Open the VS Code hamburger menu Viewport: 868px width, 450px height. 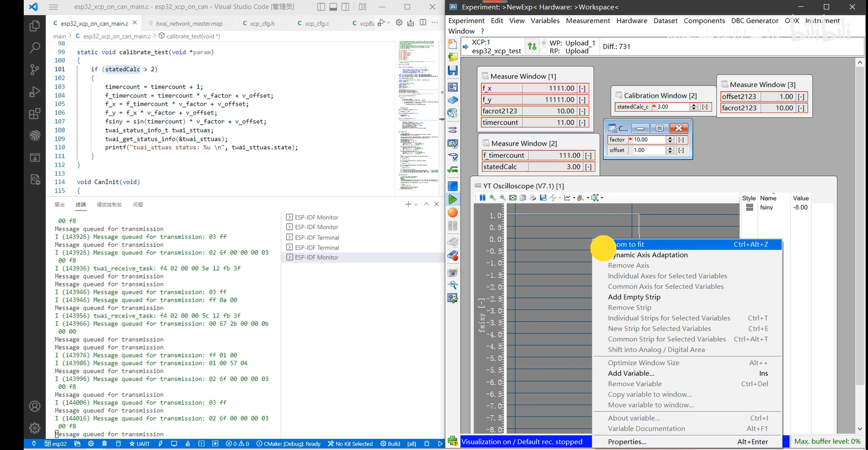(53, 7)
